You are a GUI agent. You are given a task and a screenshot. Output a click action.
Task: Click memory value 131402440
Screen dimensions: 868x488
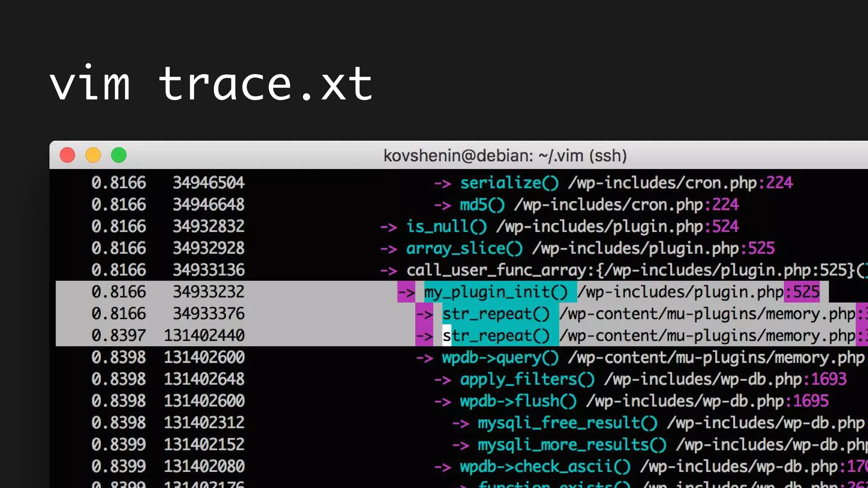[204, 335]
